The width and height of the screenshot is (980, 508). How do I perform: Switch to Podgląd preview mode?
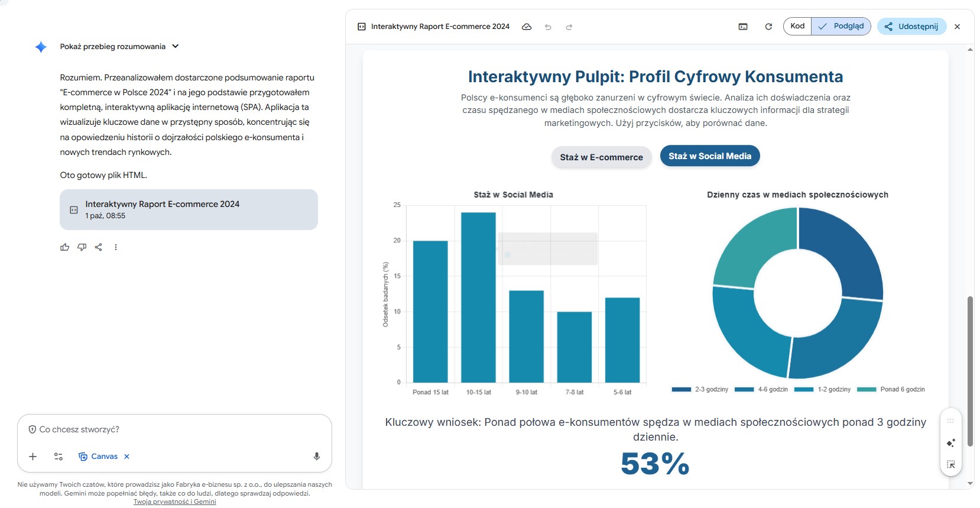(841, 26)
